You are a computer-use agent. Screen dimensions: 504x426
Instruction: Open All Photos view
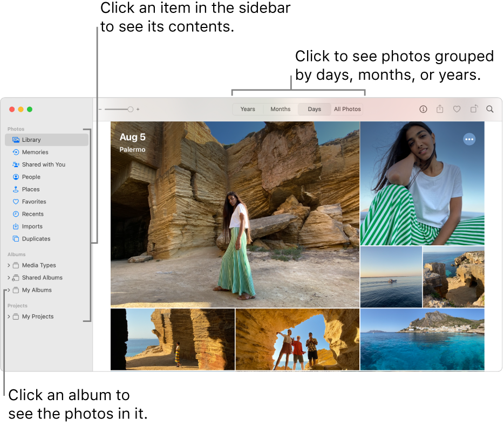(347, 109)
